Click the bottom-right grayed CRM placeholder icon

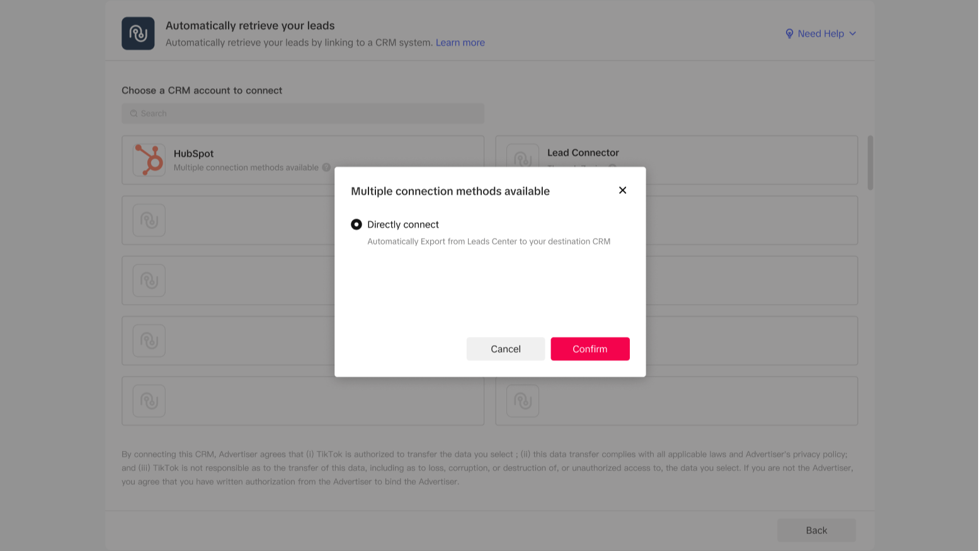point(522,400)
